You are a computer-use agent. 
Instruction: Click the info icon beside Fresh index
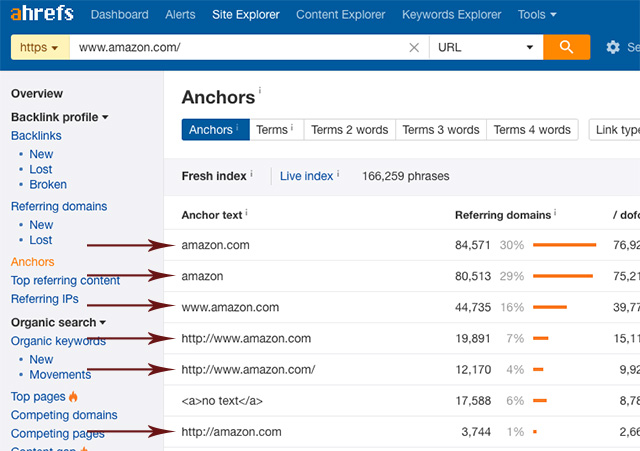pos(251,174)
